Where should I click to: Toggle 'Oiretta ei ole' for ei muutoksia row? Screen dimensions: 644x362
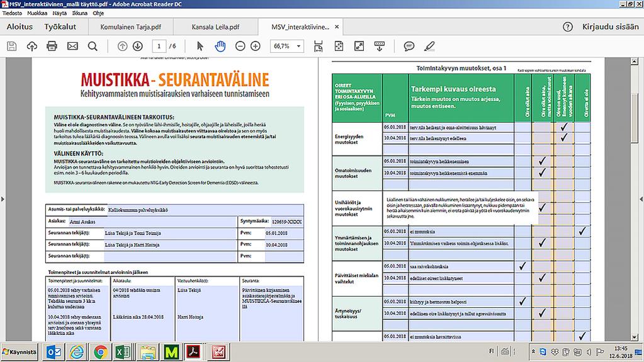click(x=582, y=231)
